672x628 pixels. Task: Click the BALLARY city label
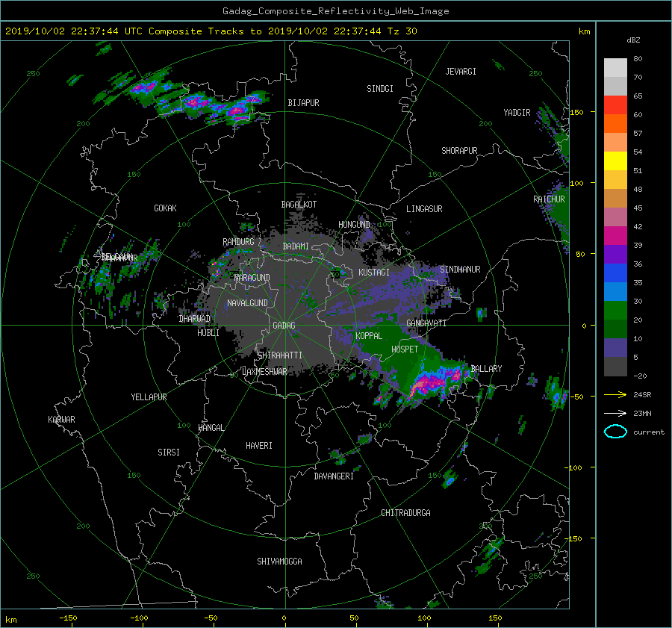click(486, 369)
